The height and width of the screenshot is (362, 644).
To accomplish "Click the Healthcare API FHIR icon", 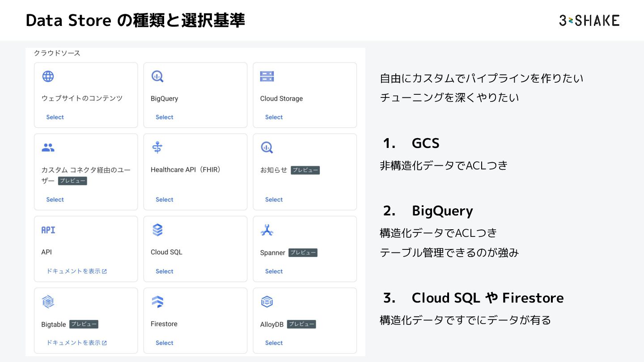I will pos(157,147).
